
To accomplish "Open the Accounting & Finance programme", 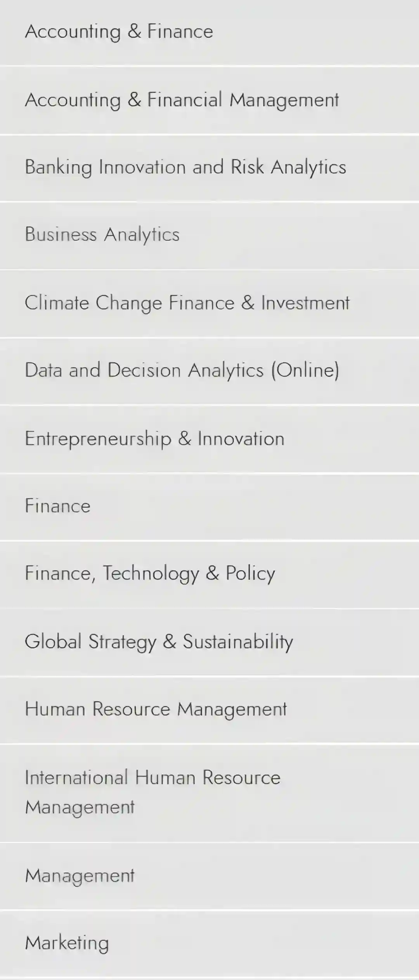I will (x=119, y=31).
